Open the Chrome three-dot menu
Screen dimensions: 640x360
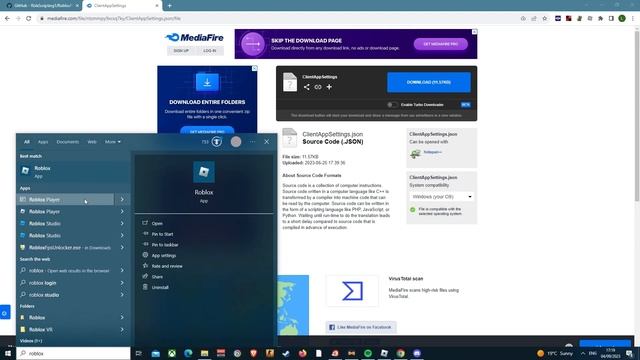pyautogui.click(x=633, y=18)
